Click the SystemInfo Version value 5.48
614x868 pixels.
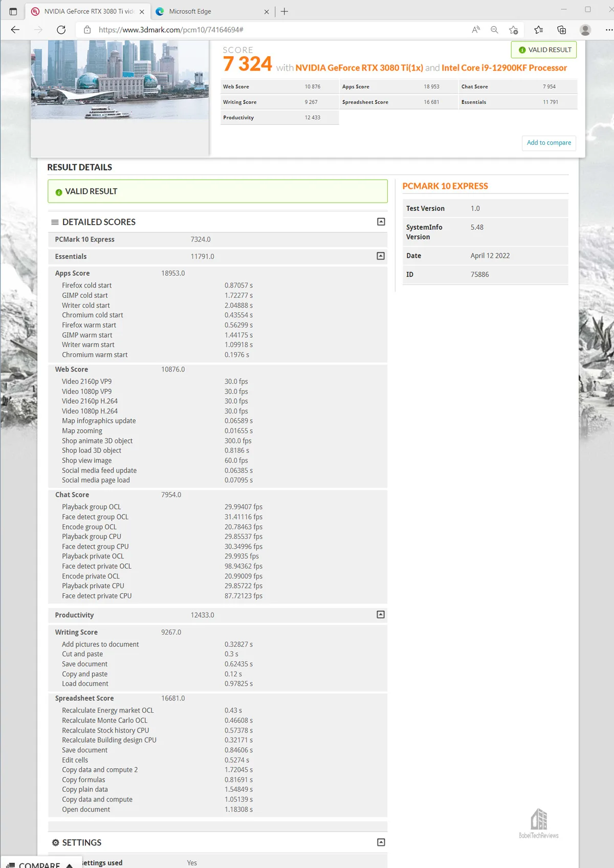point(477,227)
